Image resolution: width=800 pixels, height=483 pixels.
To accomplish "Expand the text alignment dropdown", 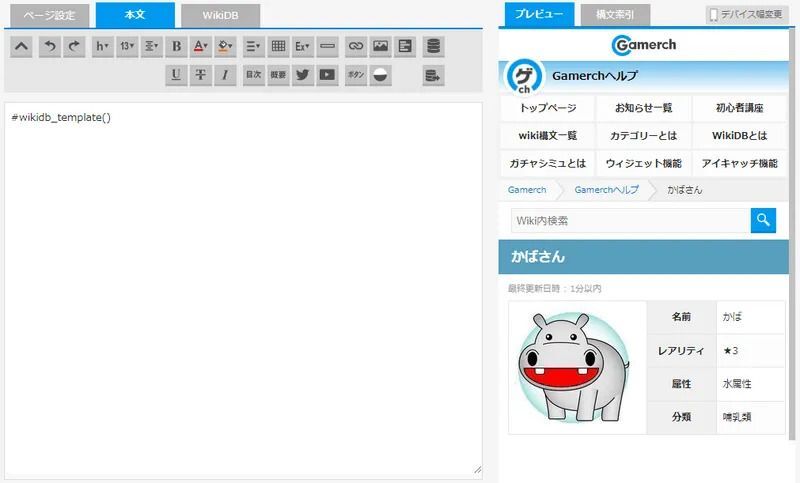I will pyautogui.click(x=152, y=46).
